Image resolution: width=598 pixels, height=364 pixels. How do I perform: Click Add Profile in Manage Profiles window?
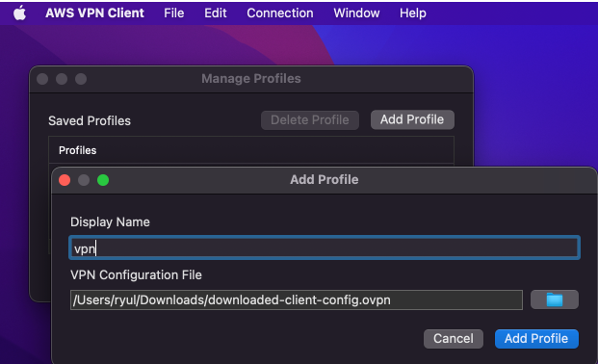pos(412,119)
